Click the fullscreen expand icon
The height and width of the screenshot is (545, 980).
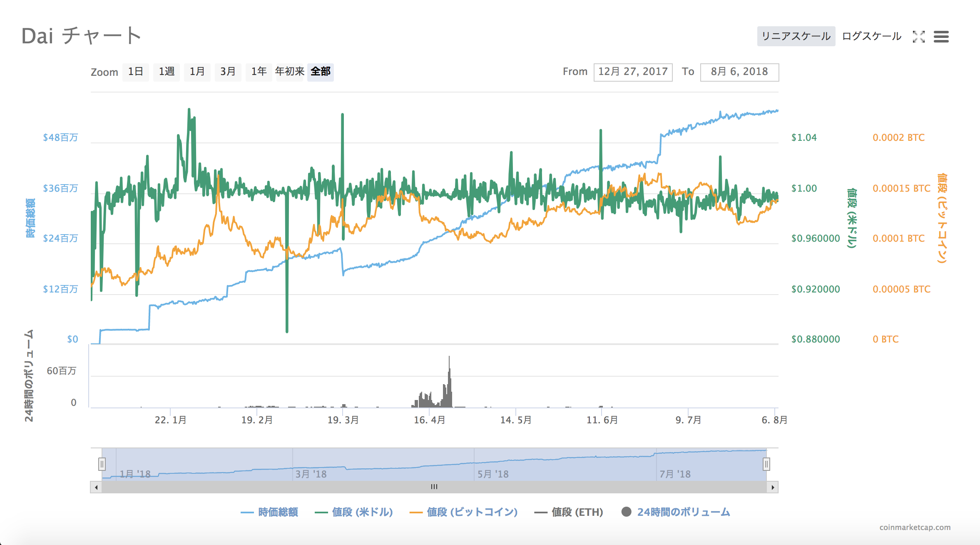(x=919, y=37)
